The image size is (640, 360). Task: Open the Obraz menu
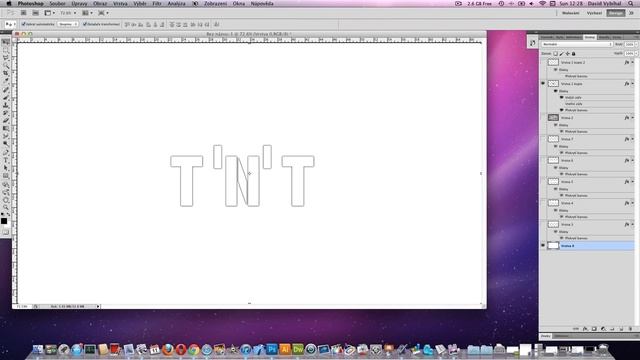(100, 3)
